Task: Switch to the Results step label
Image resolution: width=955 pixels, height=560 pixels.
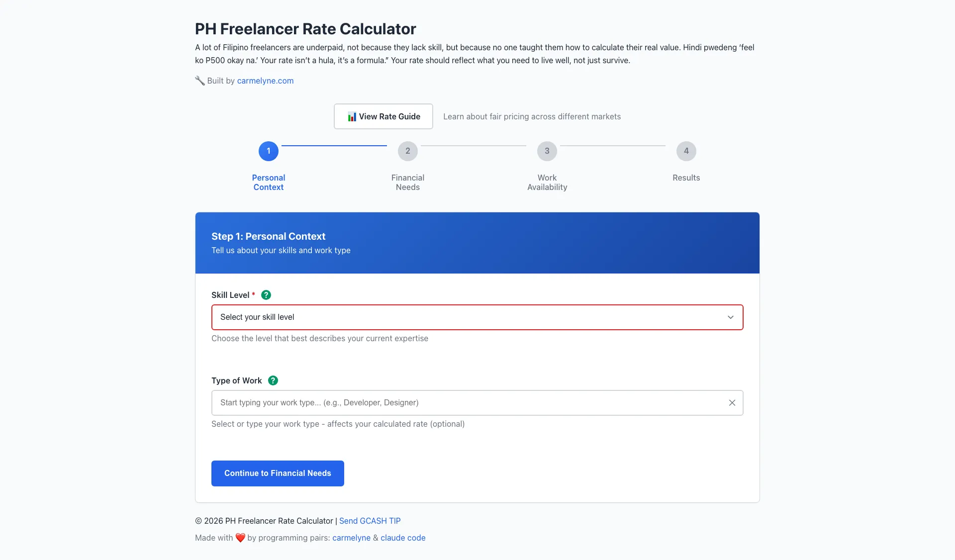Action: pyautogui.click(x=686, y=178)
